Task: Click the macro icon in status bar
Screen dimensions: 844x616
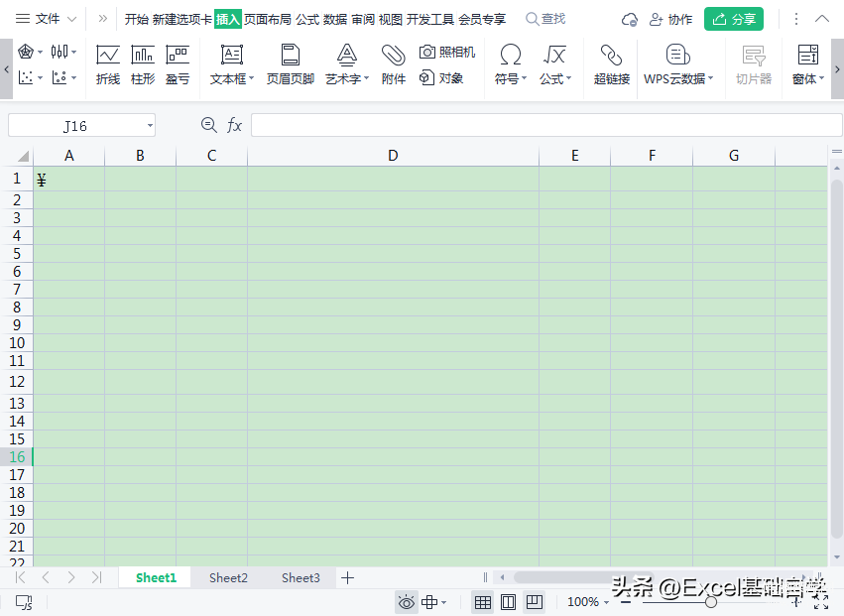Action: (x=24, y=602)
